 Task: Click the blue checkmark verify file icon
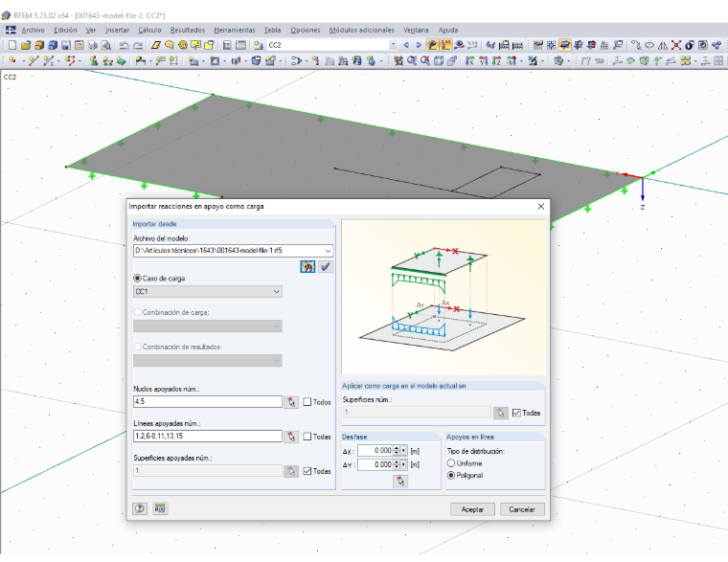[326, 266]
